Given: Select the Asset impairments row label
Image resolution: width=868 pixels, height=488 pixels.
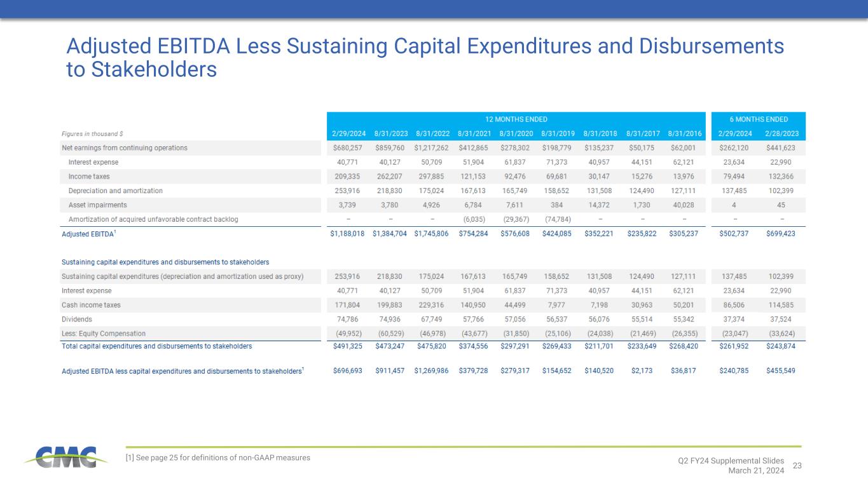Looking at the screenshot, I should point(97,205).
